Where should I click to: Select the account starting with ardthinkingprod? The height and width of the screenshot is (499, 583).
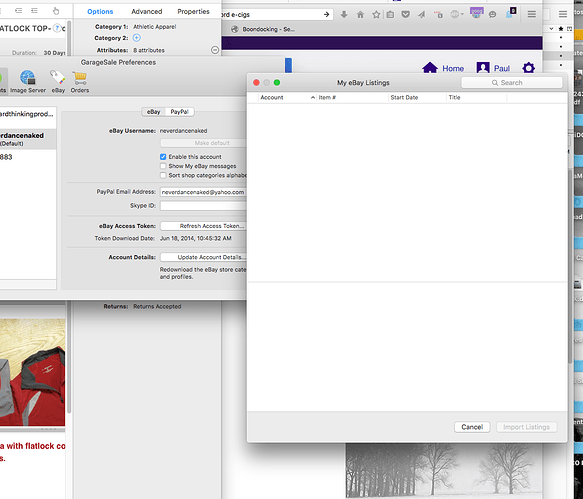coord(28,114)
